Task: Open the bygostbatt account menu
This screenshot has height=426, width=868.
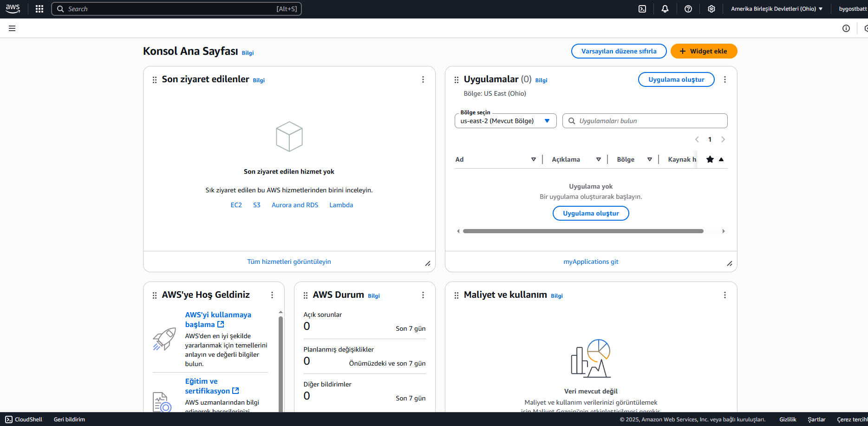Action: (853, 9)
